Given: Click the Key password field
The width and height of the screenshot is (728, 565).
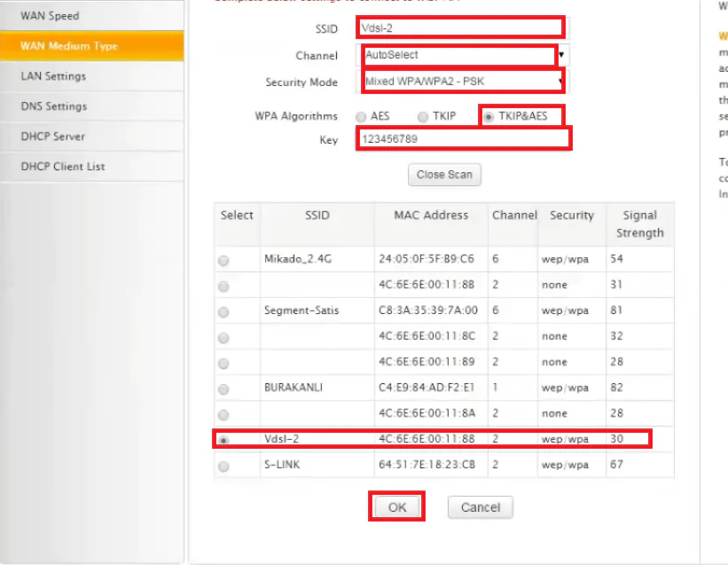Looking at the screenshot, I should [x=463, y=139].
